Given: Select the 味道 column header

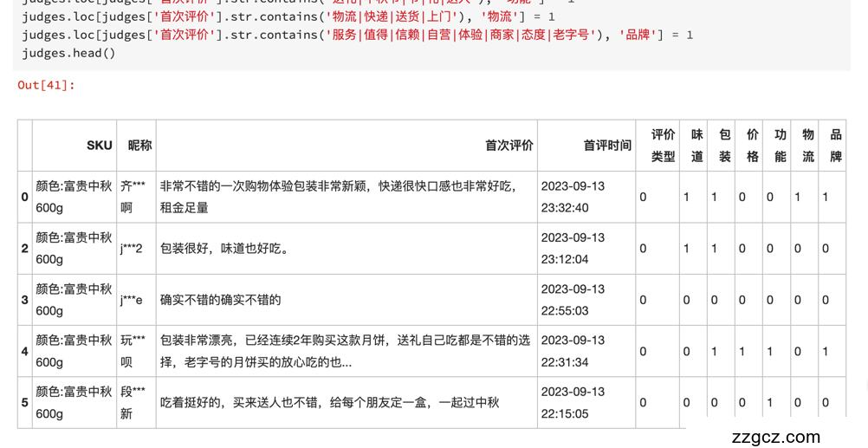Looking at the screenshot, I should [696, 146].
